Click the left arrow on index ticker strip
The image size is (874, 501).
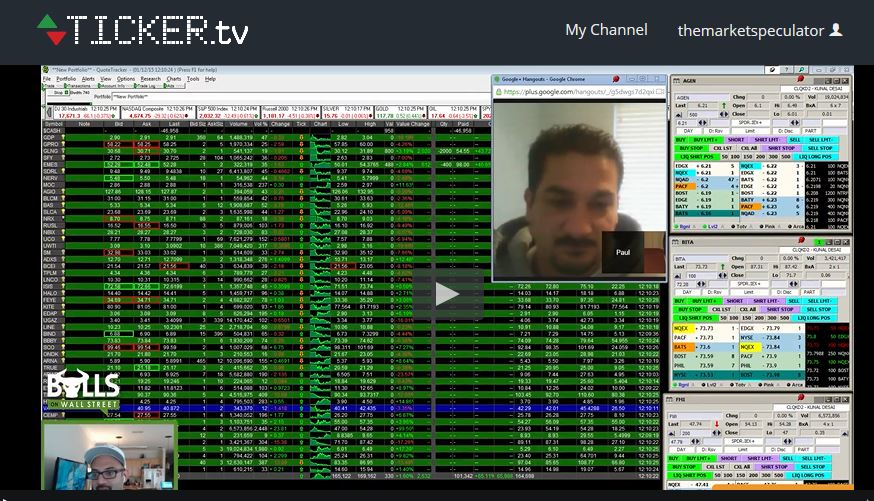[49, 113]
